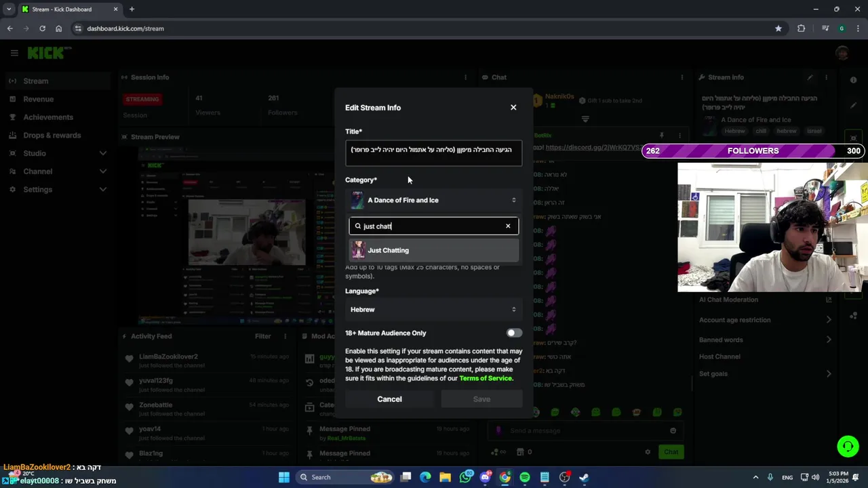Screen dimensions: 868x488
Task: Open File Explorer from taskbar
Action: pyautogui.click(x=445, y=477)
